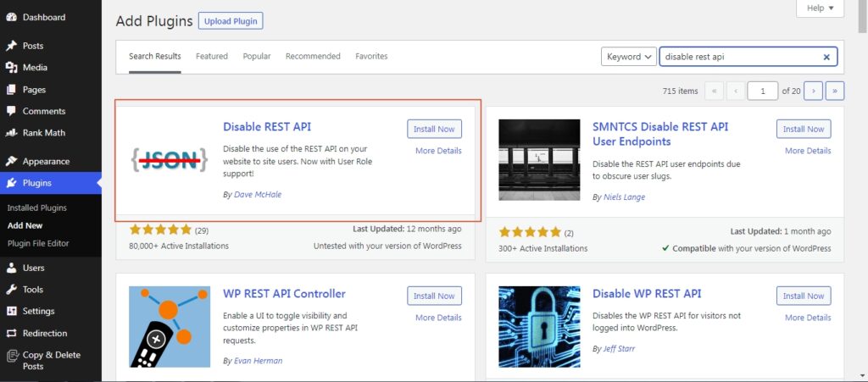The width and height of the screenshot is (868, 382).
Task: Install the Disable WP REST API plugin
Action: [804, 296]
